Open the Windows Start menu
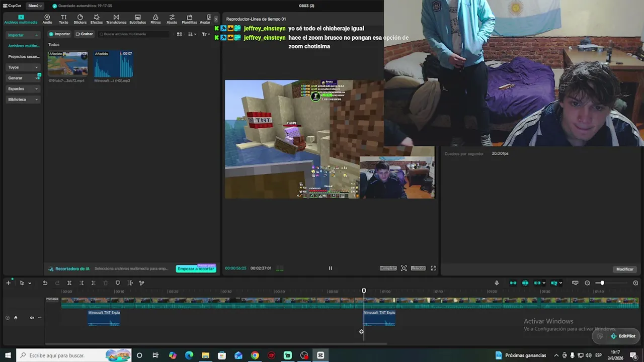Screen dimensions: 644x362 8,355
